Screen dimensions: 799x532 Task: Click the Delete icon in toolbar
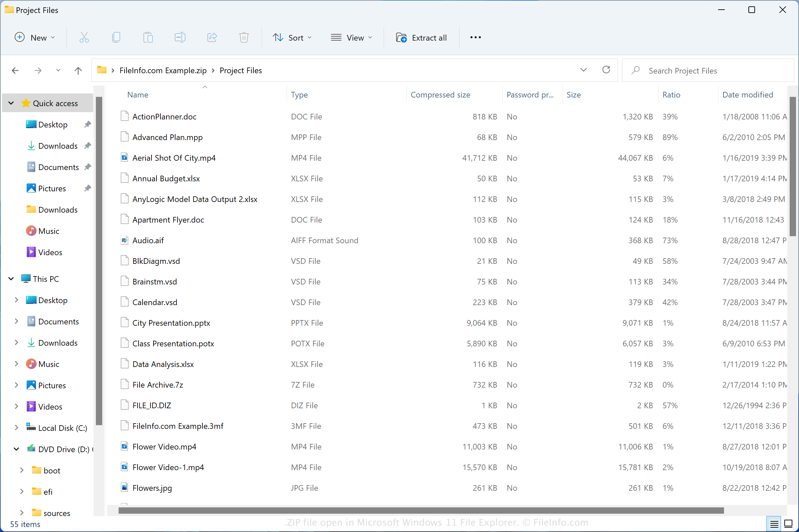[x=244, y=37]
